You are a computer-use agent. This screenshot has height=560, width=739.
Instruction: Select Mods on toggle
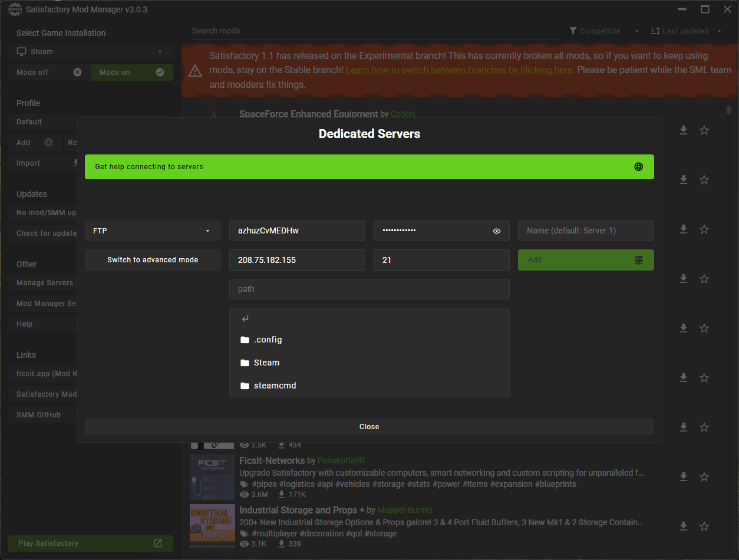132,73
